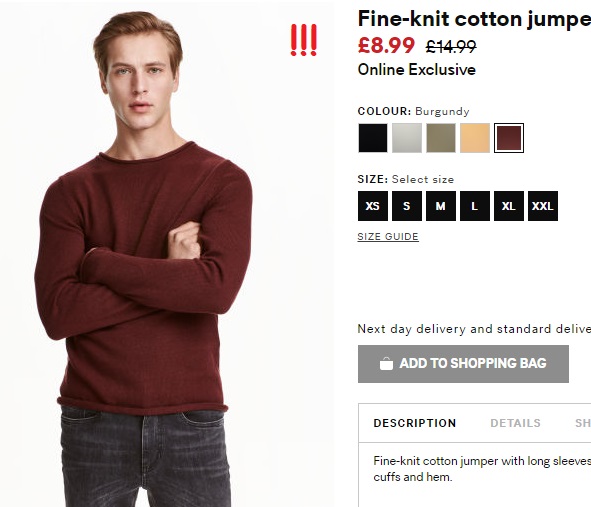Select size S
The height and width of the screenshot is (507, 591).
tap(407, 206)
